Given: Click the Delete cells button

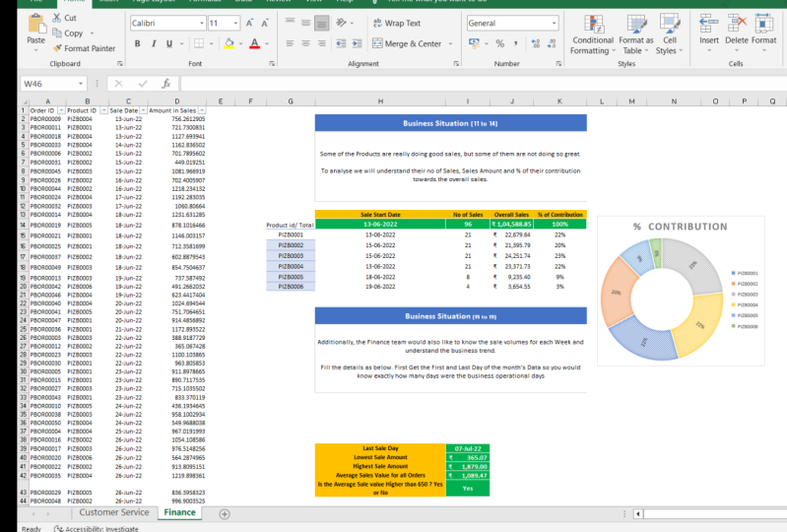Looking at the screenshot, I should click(737, 33).
